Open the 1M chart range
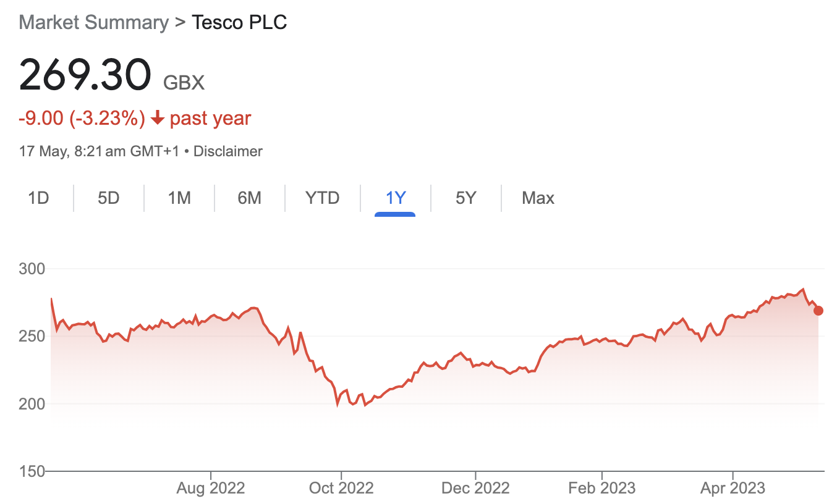This screenshot has width=837, height=504. (x=179, y=198)
